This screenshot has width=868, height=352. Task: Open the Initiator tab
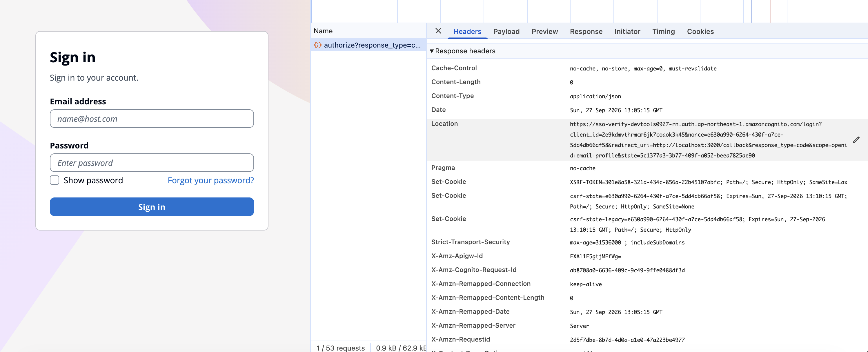pos(627,31)
